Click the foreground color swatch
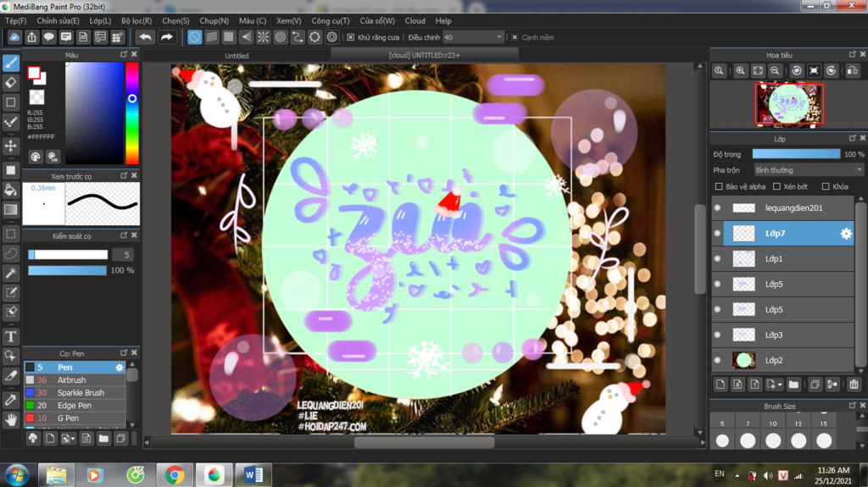This screenshot has width=868, height=487. pos(34,73)
